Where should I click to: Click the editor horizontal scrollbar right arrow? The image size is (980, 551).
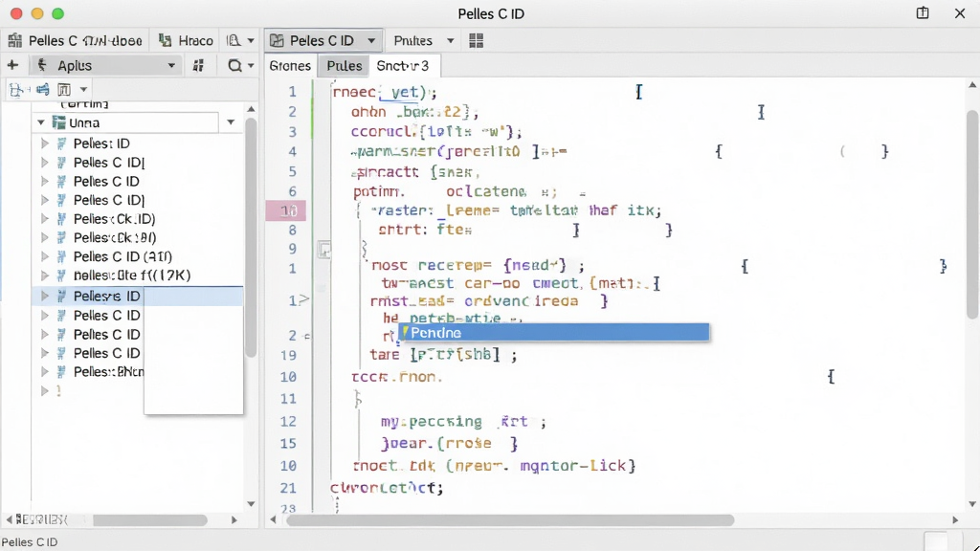955,519
